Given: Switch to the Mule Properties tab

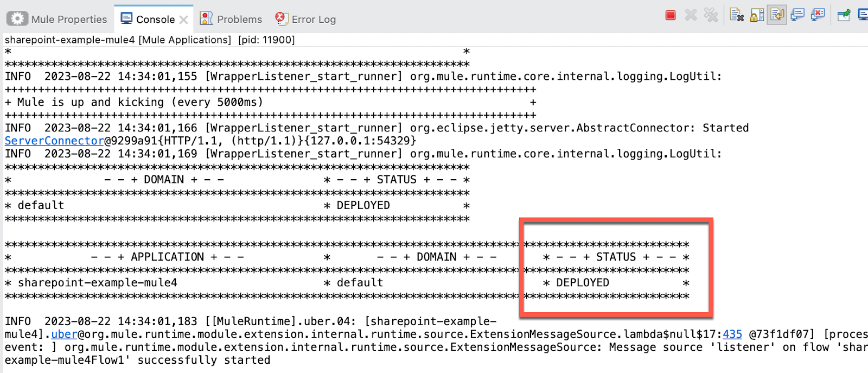Looking at the screenshot, I should pos(57,19).
